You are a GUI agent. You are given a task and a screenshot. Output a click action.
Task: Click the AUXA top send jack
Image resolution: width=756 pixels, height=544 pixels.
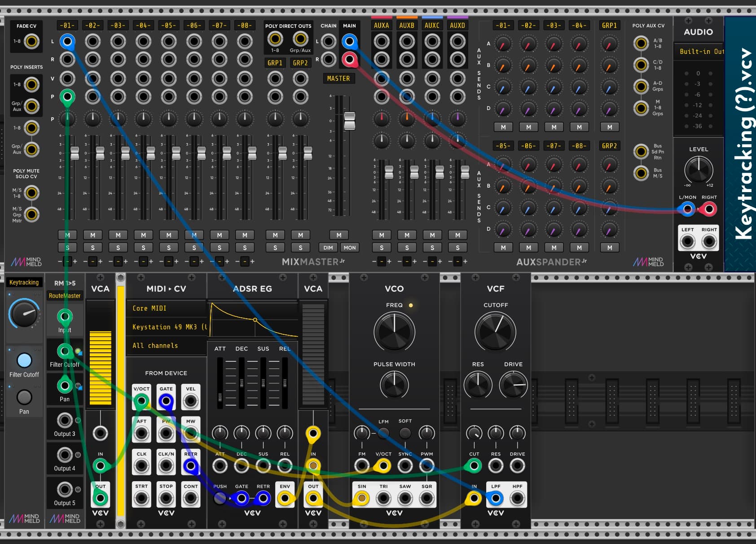[382, 42]
